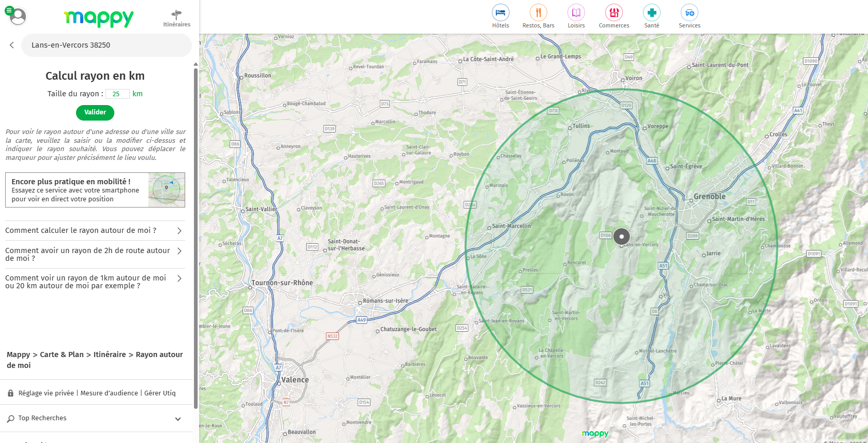Viewport: 868px width, 443px height.
Task: Expand 'Comment calculer le rayon autour de moi'
Action: pos(95,231)
